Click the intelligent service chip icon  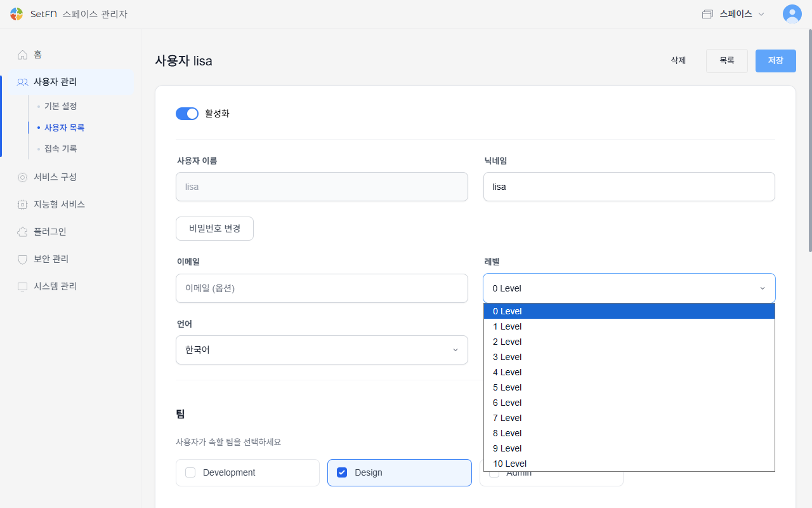pyautogui.click(x=23, y=204)
